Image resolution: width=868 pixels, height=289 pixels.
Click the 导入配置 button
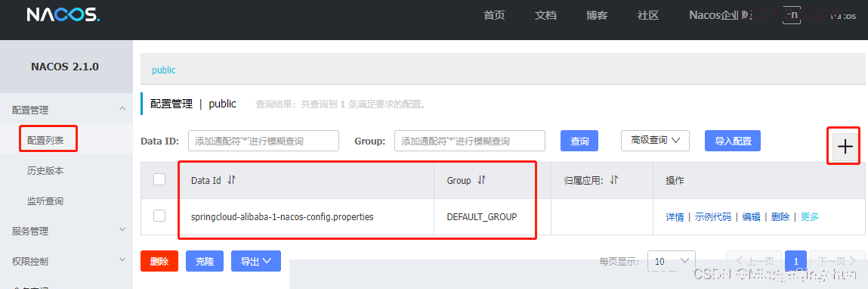point(732,141)
